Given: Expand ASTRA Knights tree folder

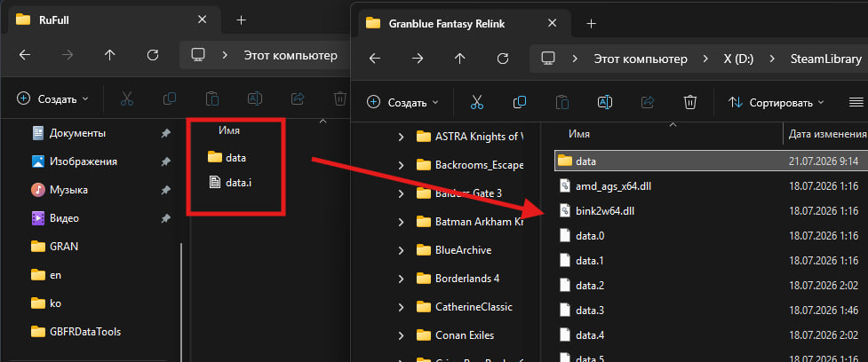Looking at the screenshot, I should tap(401, 136).
